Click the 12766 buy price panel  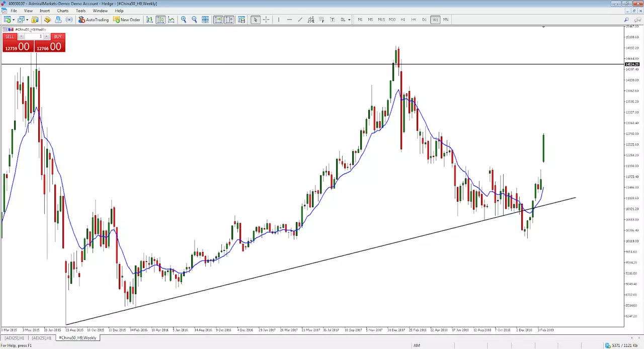(x=49, y=47)
